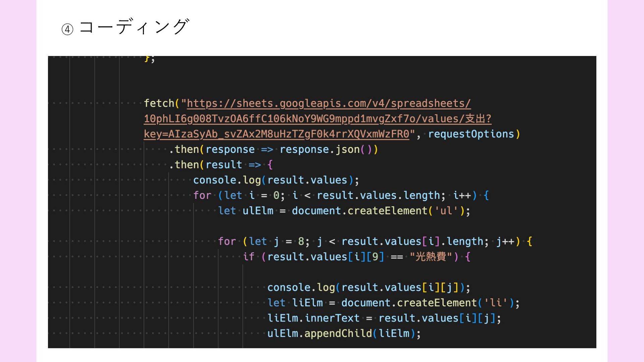
Task: Click the circled number 4 marker
Action: coord(67,29)
